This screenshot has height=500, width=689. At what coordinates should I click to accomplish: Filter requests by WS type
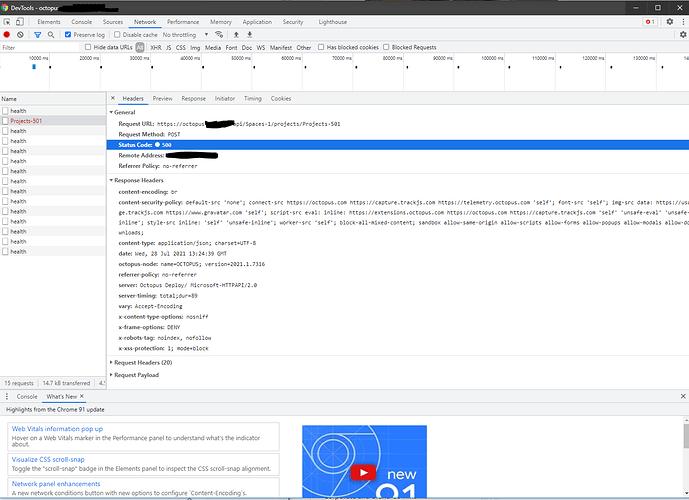(x=261, y=47)
